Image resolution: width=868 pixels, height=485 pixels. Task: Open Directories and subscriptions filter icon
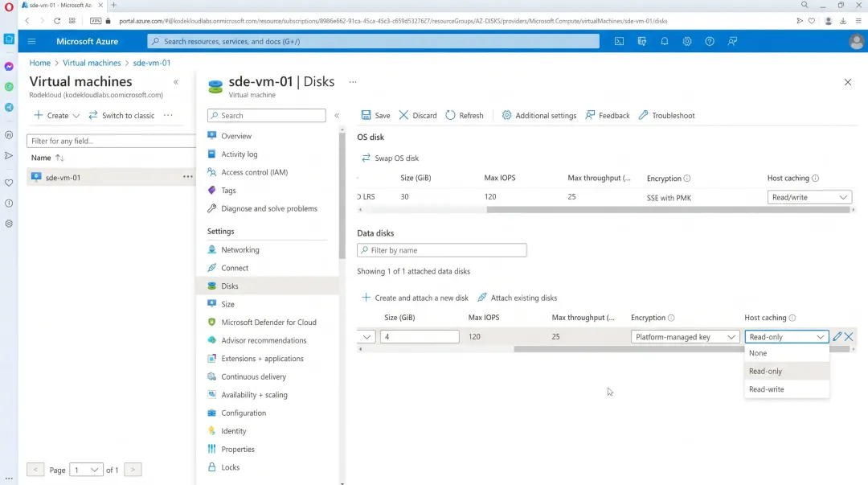[x=641, y=41]
